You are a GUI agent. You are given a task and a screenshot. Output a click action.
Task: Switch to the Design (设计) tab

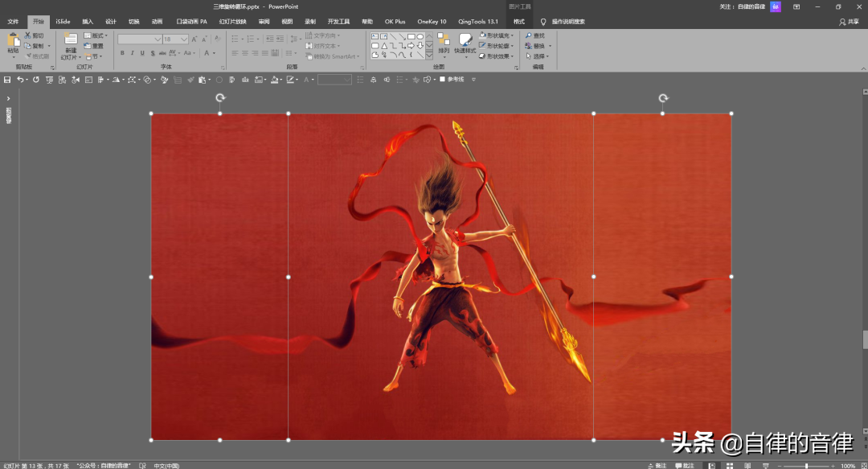[x=111, y=22]
